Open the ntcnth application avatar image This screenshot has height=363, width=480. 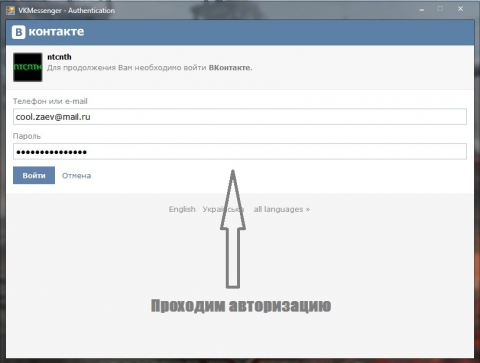pos(28,67)
